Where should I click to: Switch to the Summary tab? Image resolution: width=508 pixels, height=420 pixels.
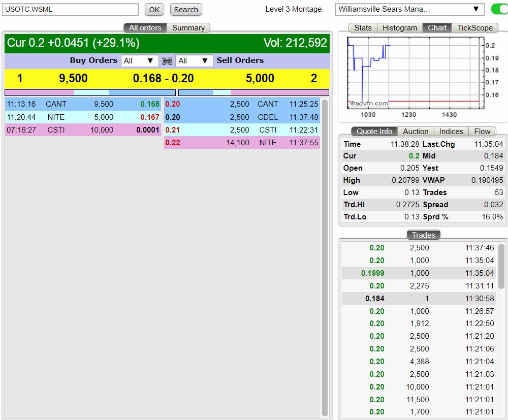pos(188,28)
